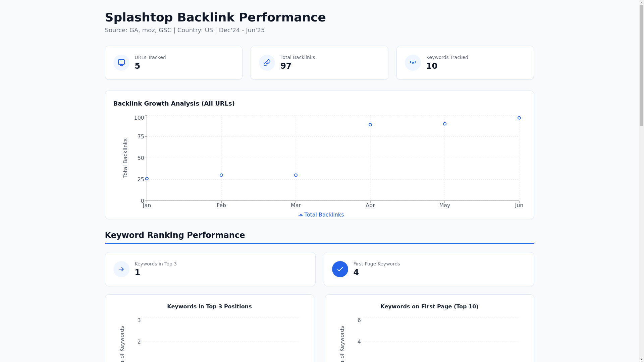
Task: Click the Keywords in Top 3 label
Action: click(x=156, y=264)
